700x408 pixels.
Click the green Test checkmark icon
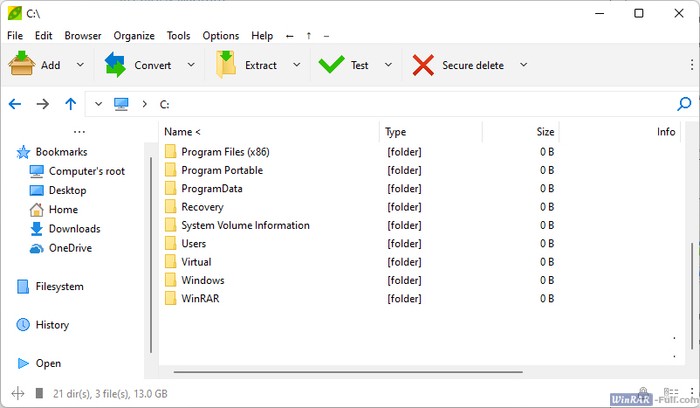(x=331, y=65)
